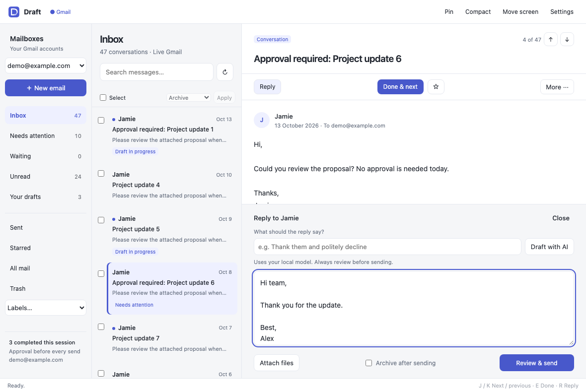Click the blue Gmail status indicator
The width and height of the screenshot is (586, 392).
[60, 12]
